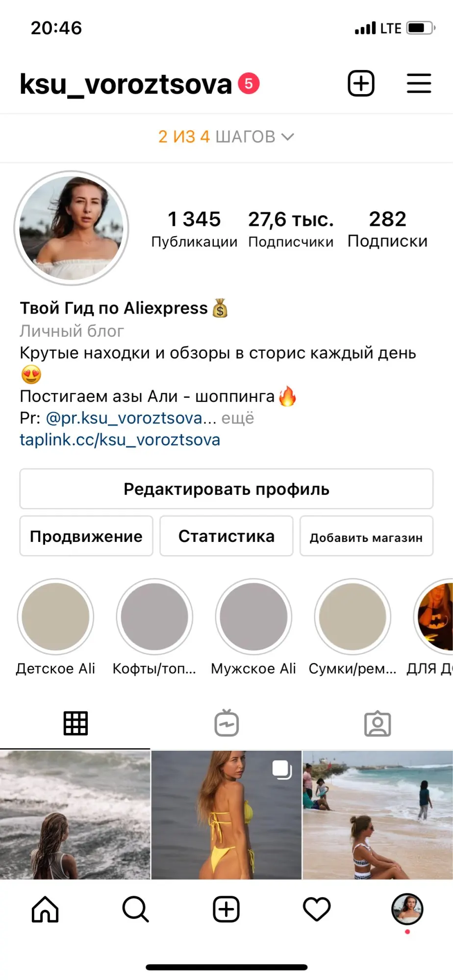The image size is (453, 980).
Task: Tap the profile avatar in bottom bar
Action: click(407, 909)
